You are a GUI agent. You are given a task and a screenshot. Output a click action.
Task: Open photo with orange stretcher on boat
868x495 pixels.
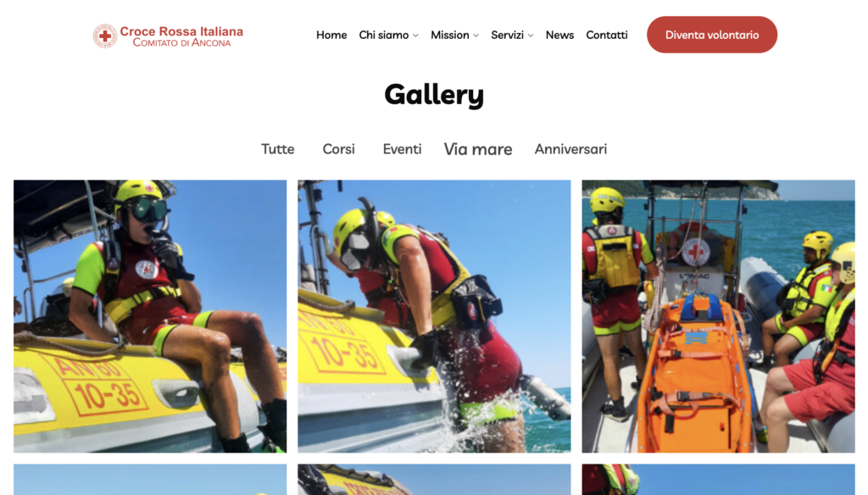click(x=718, y=316)
